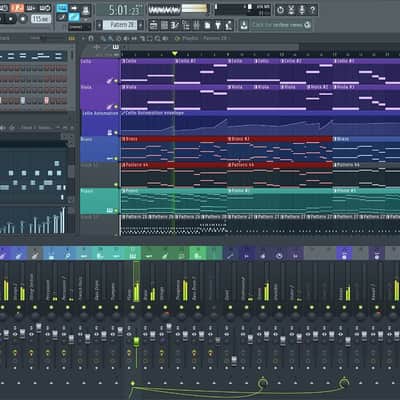Click the Piano mixer track pan knob
The image size is (400, 400).
tap(133, 315)
